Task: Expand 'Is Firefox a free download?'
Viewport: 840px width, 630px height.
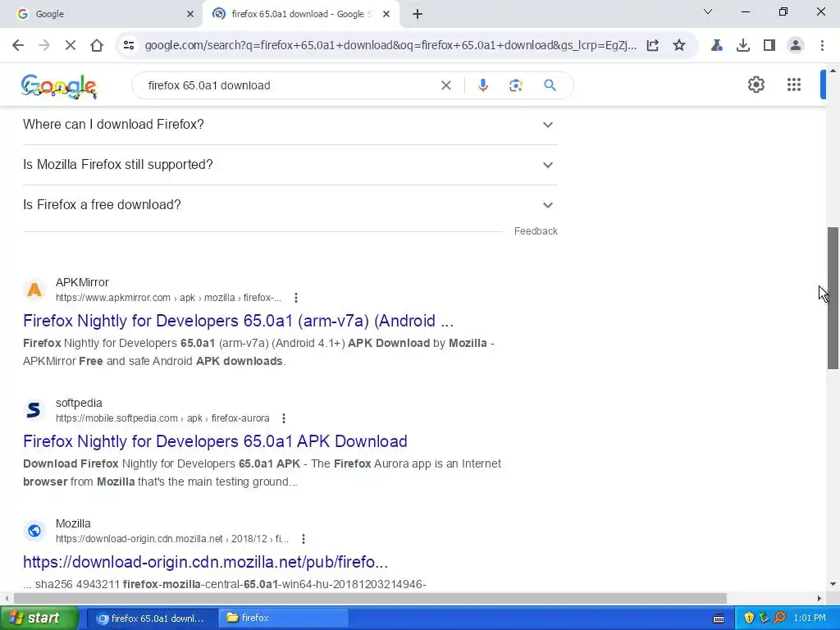Action: [x=290, y=204]
